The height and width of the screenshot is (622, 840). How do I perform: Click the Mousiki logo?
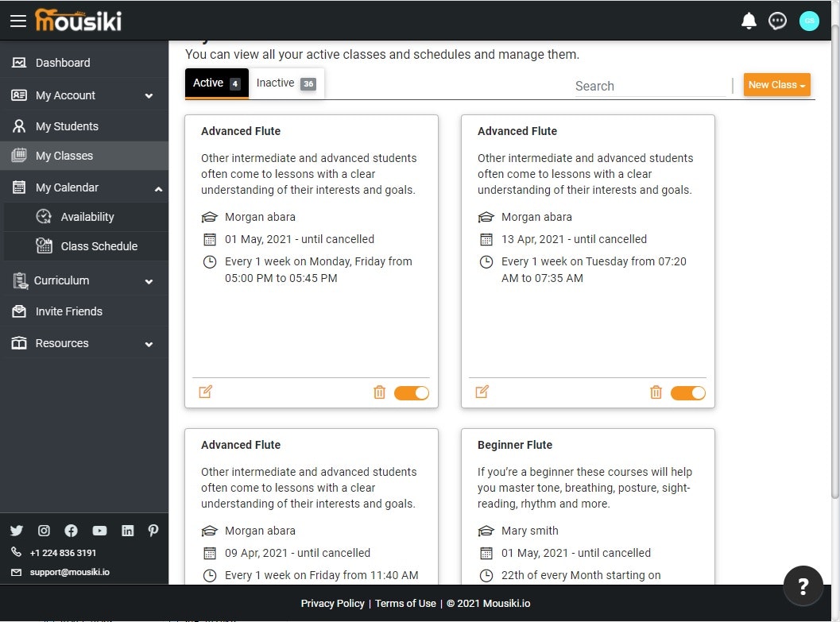tap(78, 21)
